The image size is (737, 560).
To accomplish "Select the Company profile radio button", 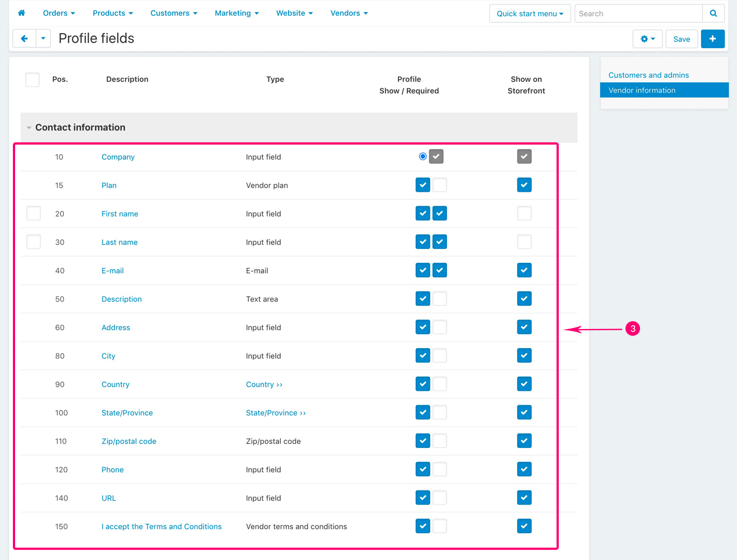I will click(423, 156).
